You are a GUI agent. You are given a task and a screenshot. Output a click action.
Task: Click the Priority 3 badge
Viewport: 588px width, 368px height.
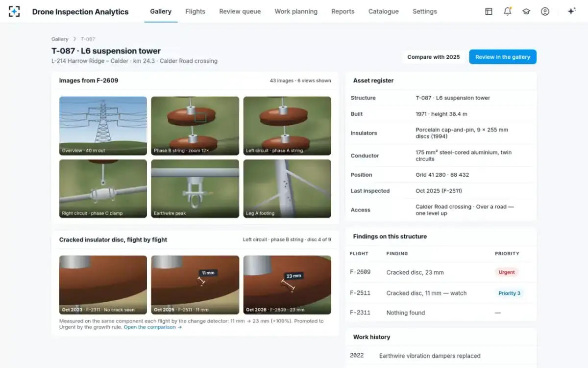[x=509, y=293]
